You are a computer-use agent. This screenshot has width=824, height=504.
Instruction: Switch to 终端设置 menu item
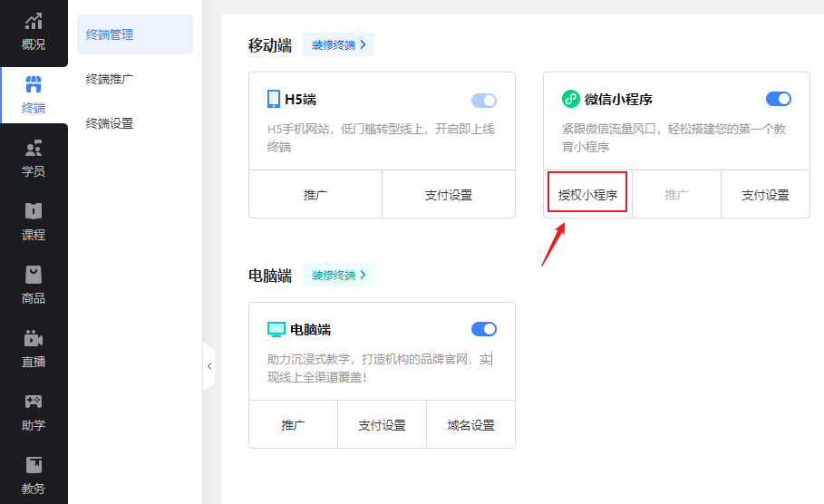click(x=110, y=123)
